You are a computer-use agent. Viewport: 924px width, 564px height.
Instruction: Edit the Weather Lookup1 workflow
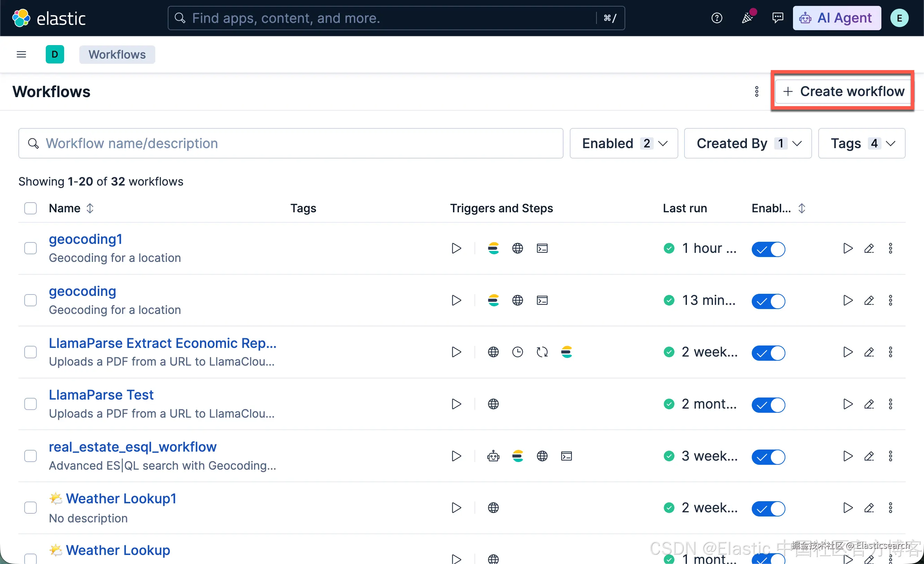pyautogui.click(x=869, y=508)
